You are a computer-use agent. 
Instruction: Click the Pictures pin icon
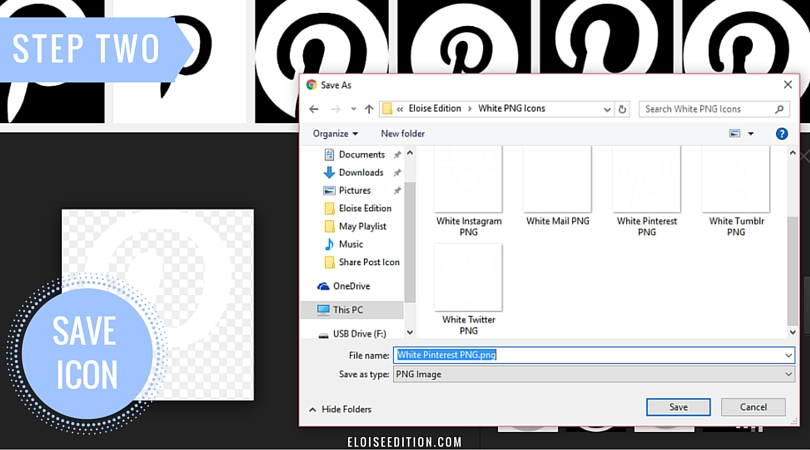point(397,191)
